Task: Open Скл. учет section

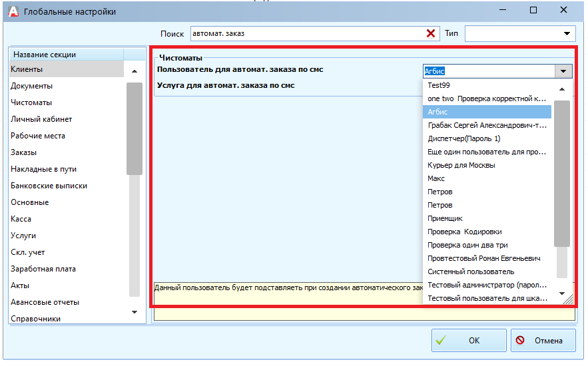Action: tap(67, 252)
